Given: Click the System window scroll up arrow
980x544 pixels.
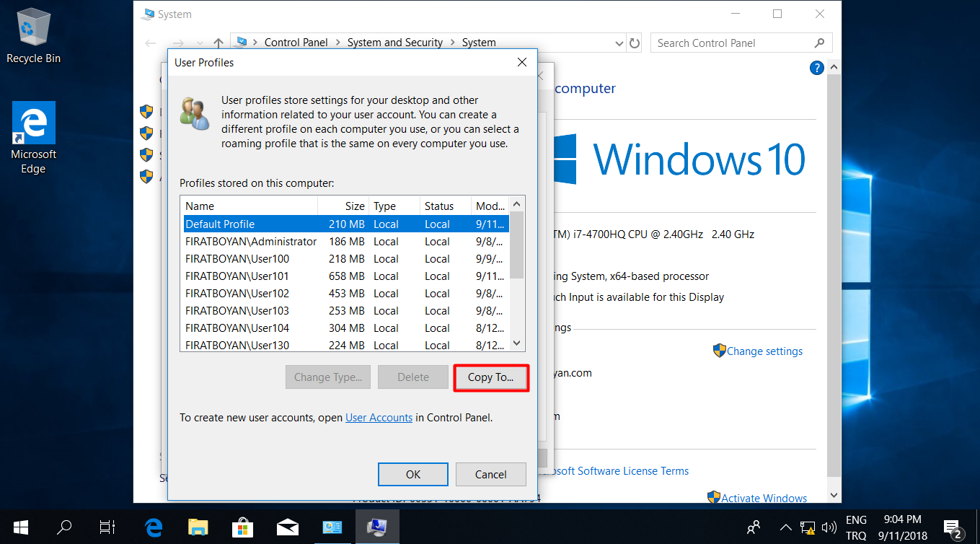Looking at the screenshot, I should (x=834, y=67).
